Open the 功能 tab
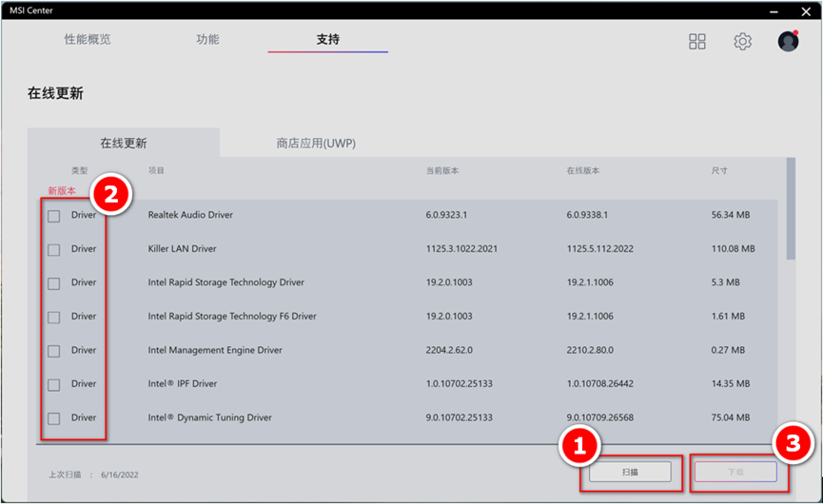This screenshot has height=504, width=823. (x=207, y=40)
